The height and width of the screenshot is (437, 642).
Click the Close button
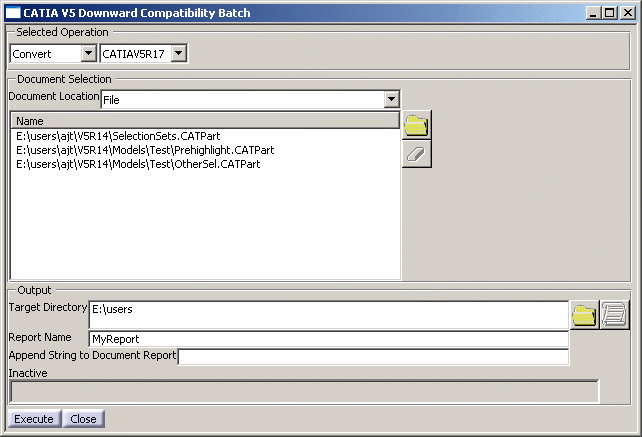84,419
